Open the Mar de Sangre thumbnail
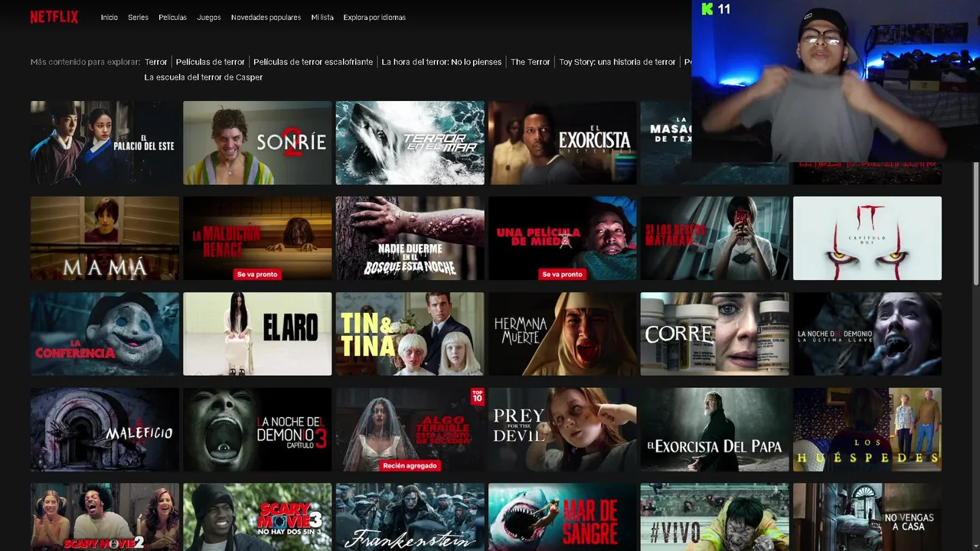 (x=562, y=517)
